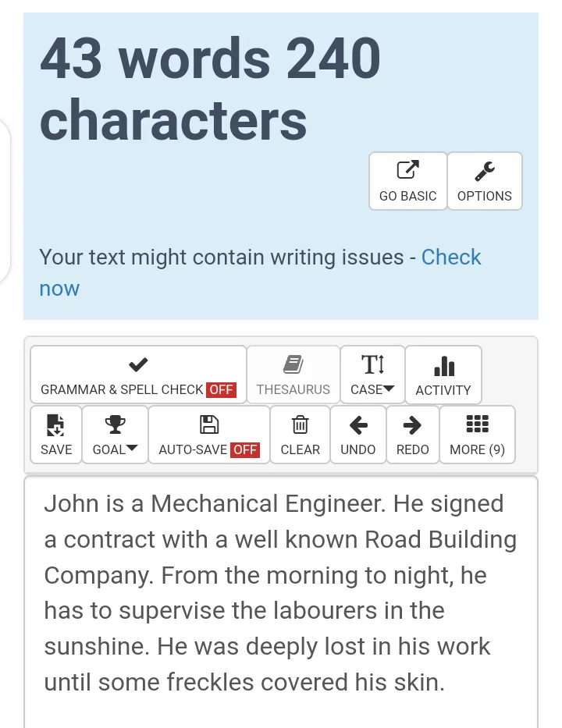Toggle the Grammar & Spell Check OFF badge
562x728 pixels.
(221, 389)
